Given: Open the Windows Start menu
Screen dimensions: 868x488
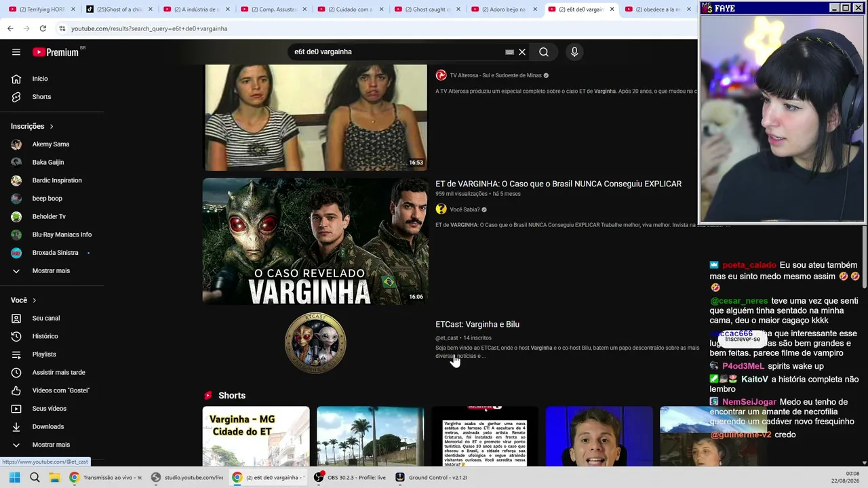Looking at the screenshot, I should (x=14, y=477).
